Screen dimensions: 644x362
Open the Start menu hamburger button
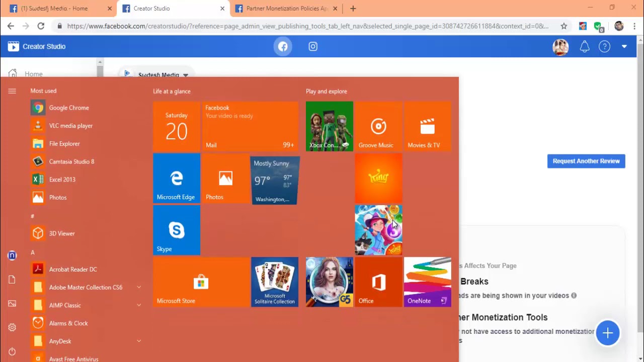click(x=12, y=91)
